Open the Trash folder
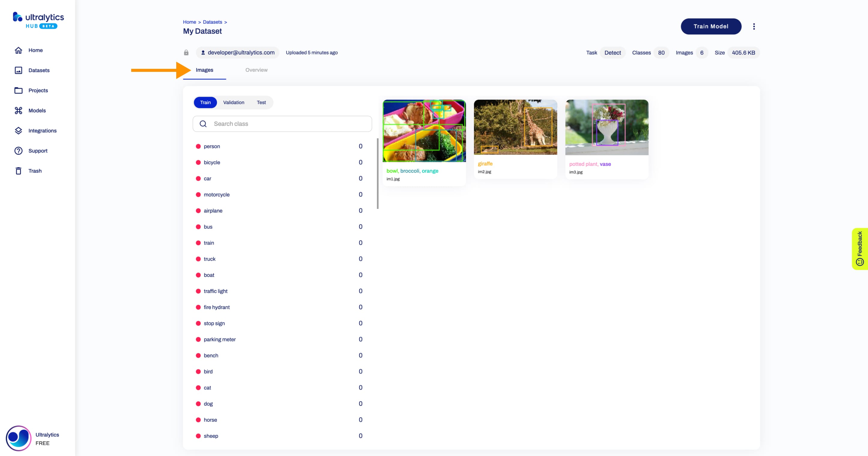 click(35, 170)
